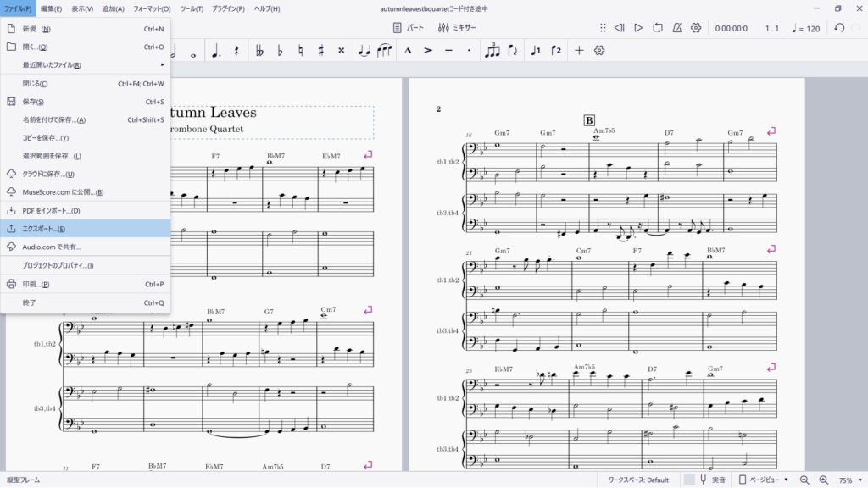
Task: Click the tie note icon
Action: (364, 51)
